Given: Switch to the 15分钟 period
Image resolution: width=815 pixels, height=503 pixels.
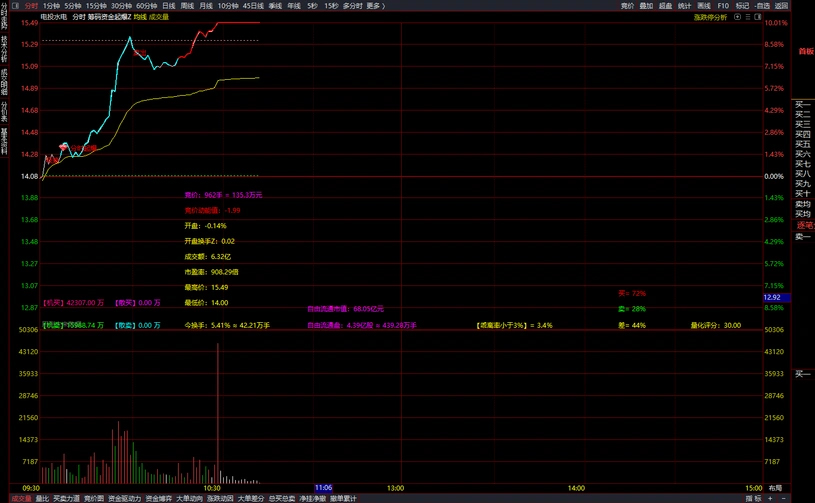Looking at the screenshot, I should (x=96, y=6).
